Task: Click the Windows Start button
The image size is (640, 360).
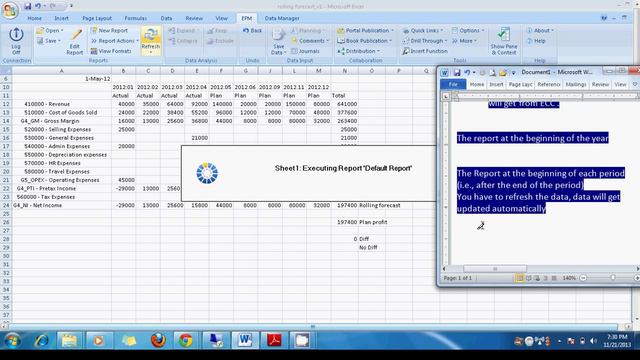Action: [12, 340]
